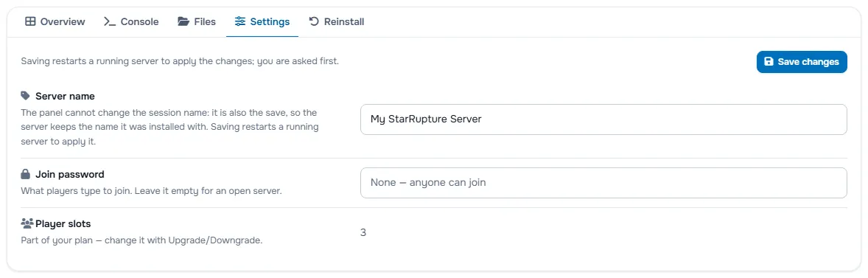
Task: Open the Overview tab
Action: 55,21
